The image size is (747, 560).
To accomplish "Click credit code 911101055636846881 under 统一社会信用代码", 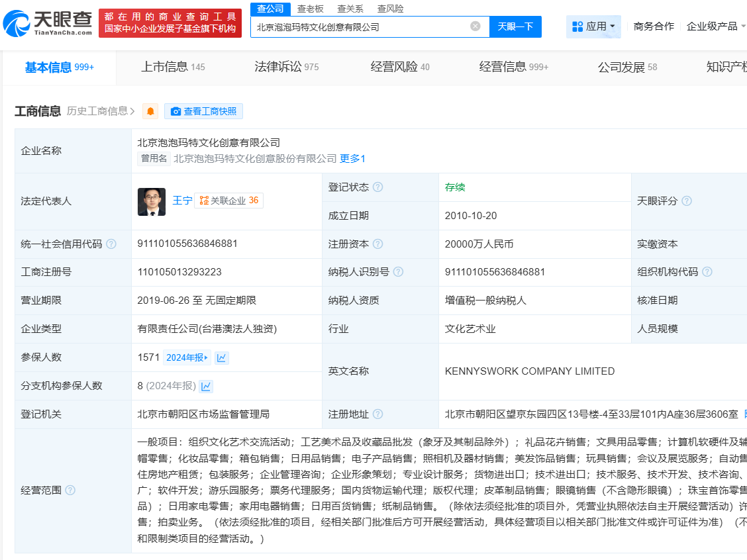I will pyautogui.click(x=187, y=244).
